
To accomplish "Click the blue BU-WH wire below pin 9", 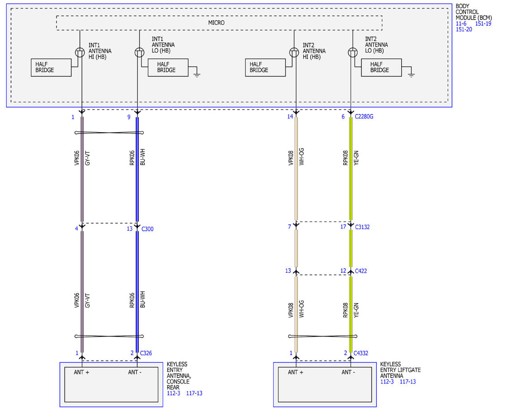I will 137,168.
